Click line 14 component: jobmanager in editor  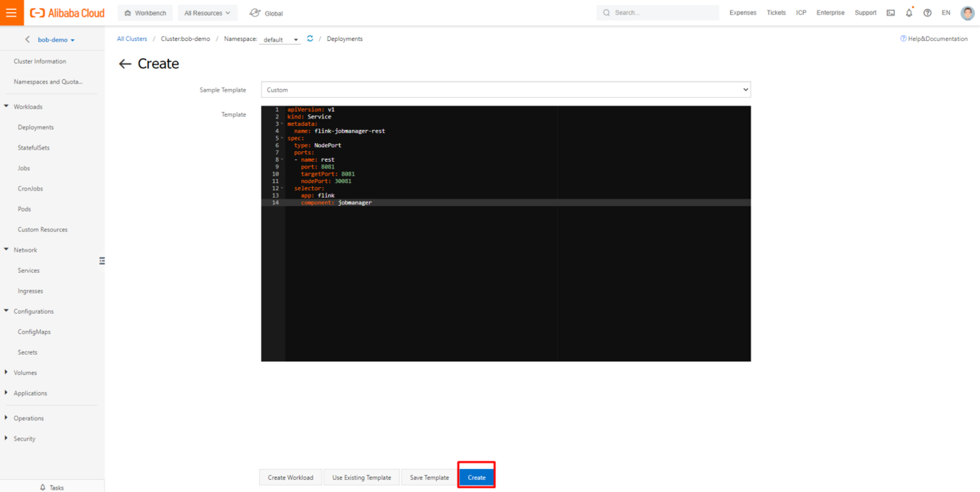[336, 203]
